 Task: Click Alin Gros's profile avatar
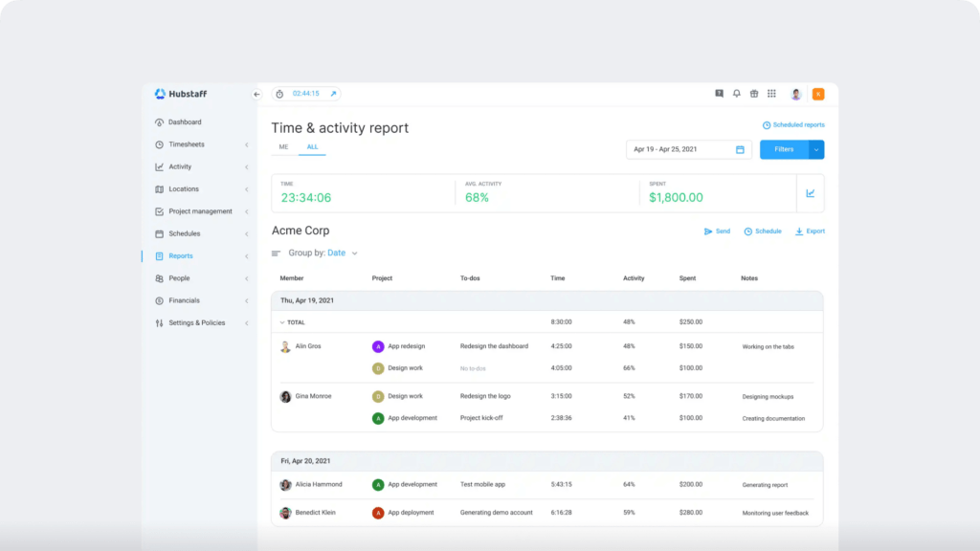284,346
